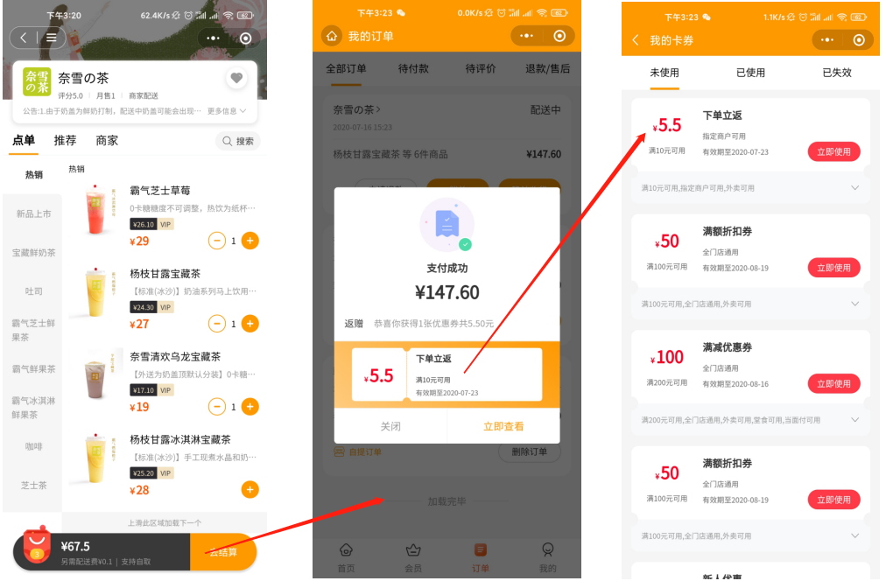Select 新品上市 category
The image size is (886, 588).
33,213
